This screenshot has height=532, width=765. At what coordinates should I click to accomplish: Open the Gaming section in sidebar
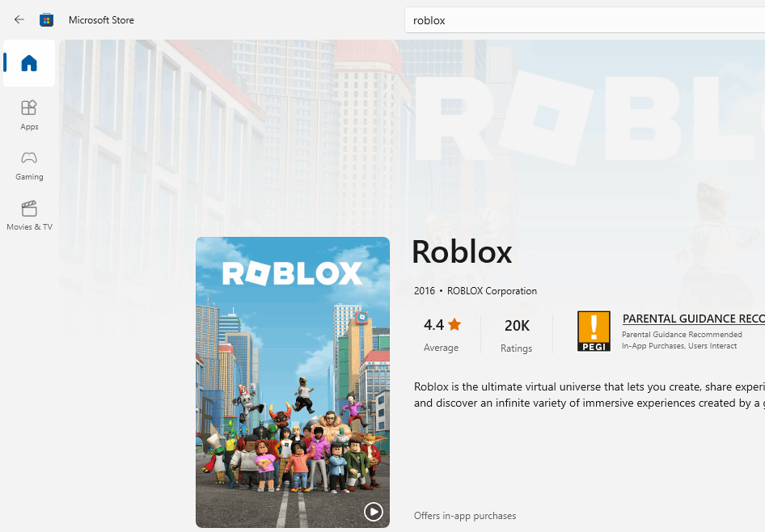pyautogui.click(x=29, y=166)
